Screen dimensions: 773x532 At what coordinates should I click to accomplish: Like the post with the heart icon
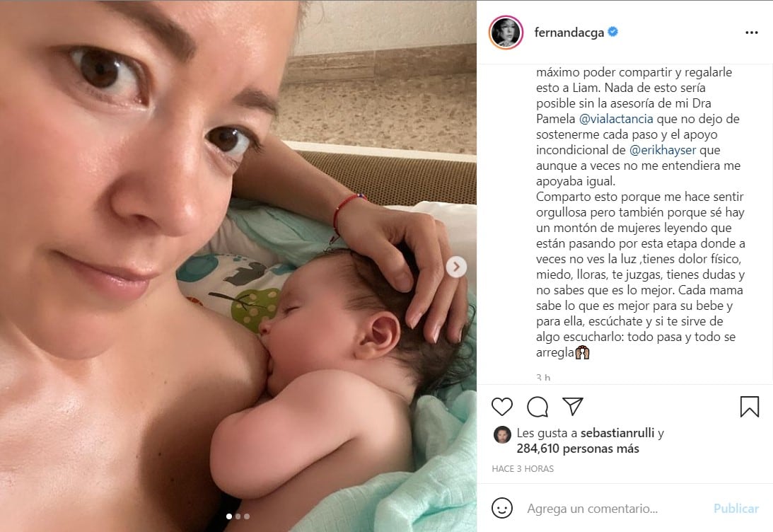click(x=502, y=407)
